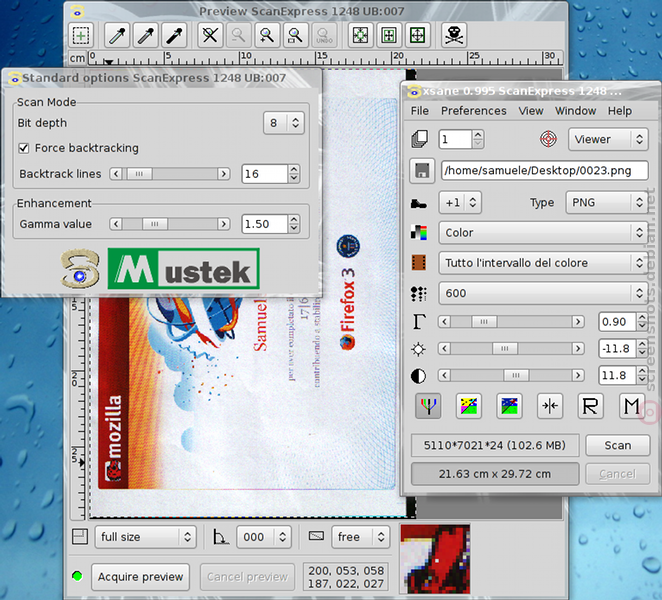This screenshot has height=600, width=662.
Task: Click the zoom into selection icon
Action: pos(295,35)
